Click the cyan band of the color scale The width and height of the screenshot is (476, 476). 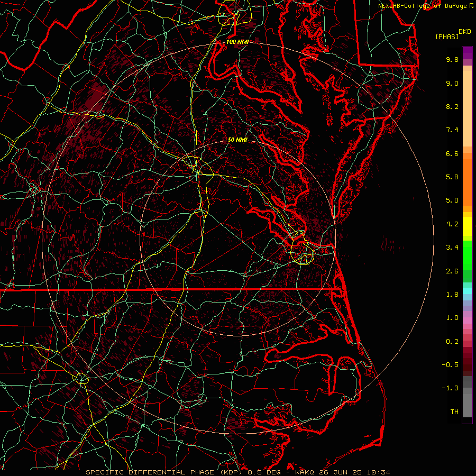click(x=467, y=291)
